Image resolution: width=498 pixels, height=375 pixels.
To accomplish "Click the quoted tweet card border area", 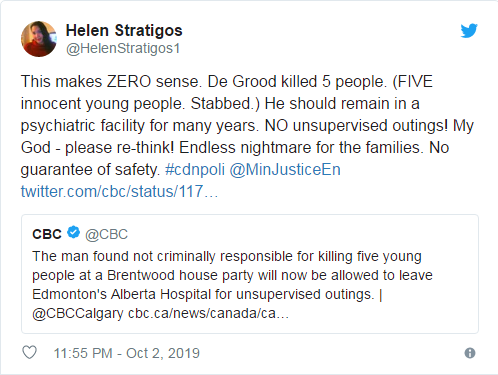I will click(x=250, y=274).
